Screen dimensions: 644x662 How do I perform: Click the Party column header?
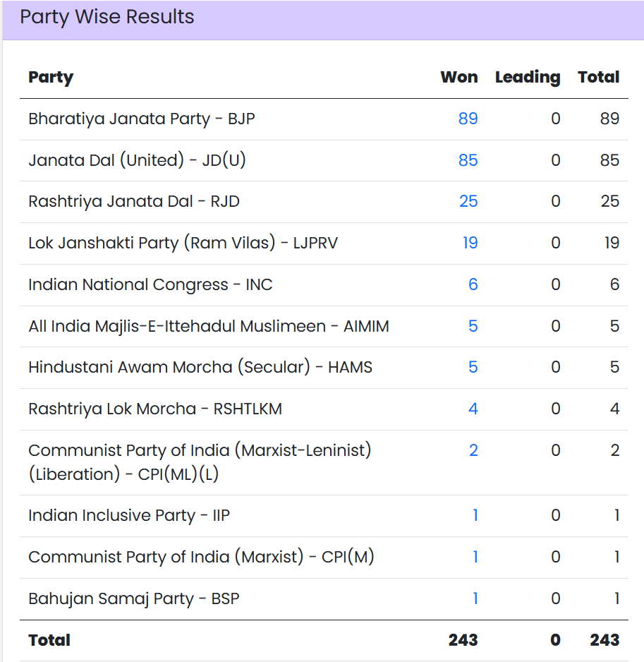tap(51, 77)
